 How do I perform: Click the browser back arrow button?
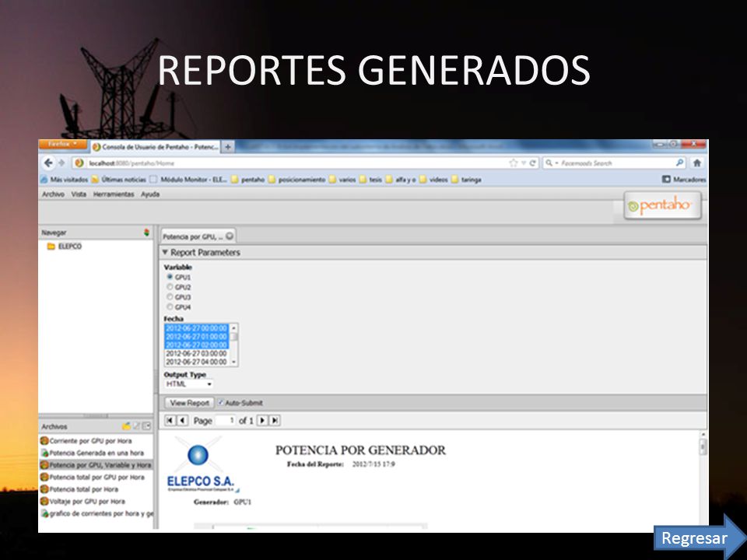48,163
